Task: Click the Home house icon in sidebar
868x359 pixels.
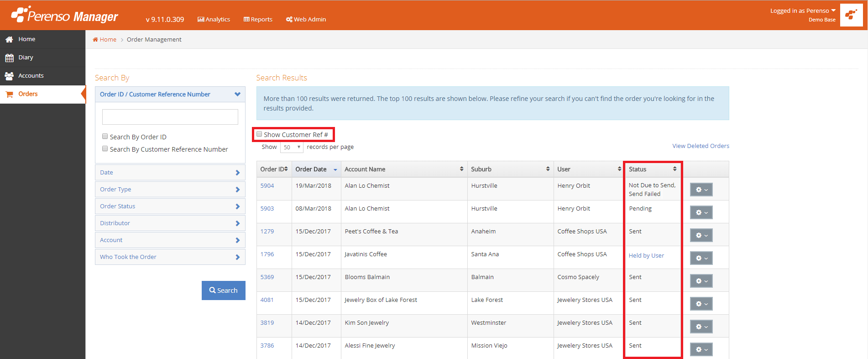Action: coord(9,39)
